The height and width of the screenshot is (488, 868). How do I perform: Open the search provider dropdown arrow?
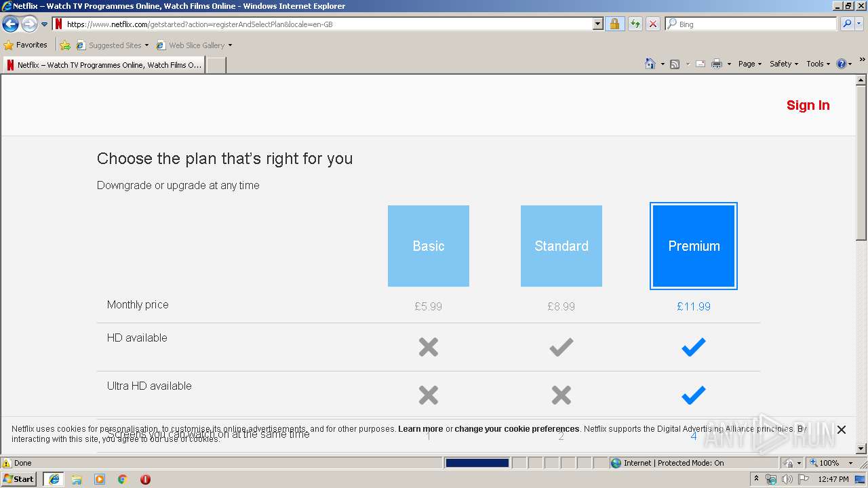click(x=859, y=24)
